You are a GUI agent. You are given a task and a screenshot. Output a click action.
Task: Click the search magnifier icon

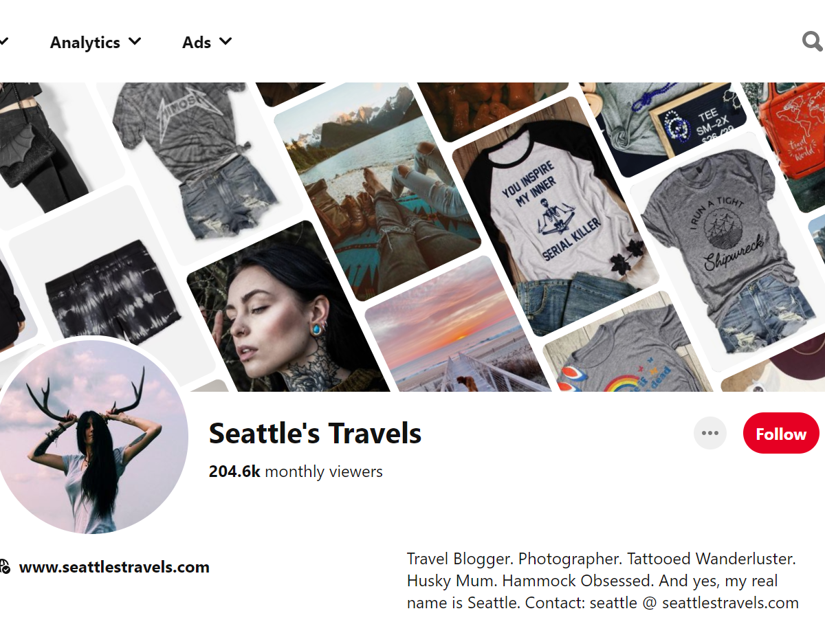coord(813,42)
